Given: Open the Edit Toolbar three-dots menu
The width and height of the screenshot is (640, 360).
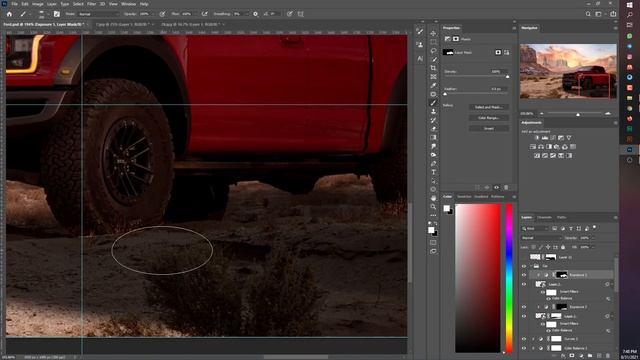Looking at the screenshot, I should pos(433,215).
